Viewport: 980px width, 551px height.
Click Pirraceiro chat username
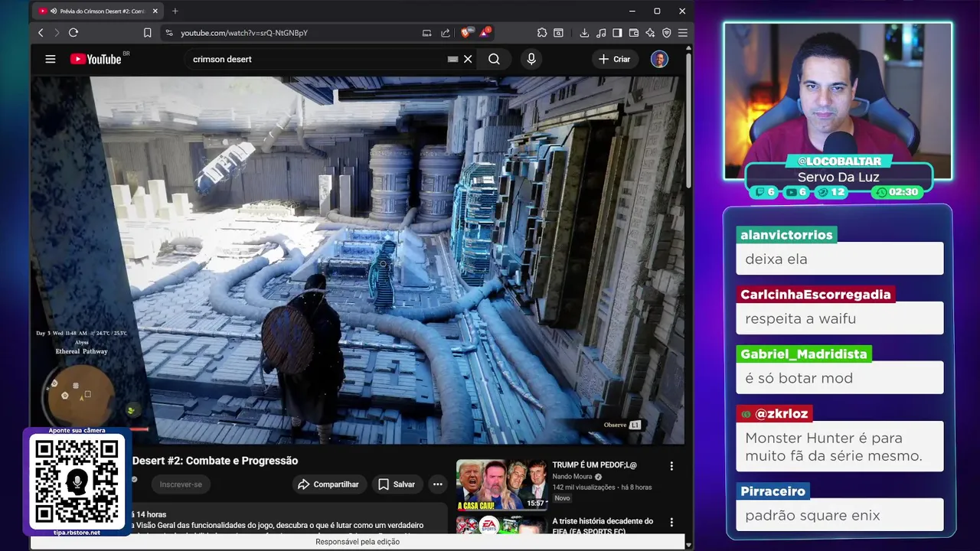(773, 491)
